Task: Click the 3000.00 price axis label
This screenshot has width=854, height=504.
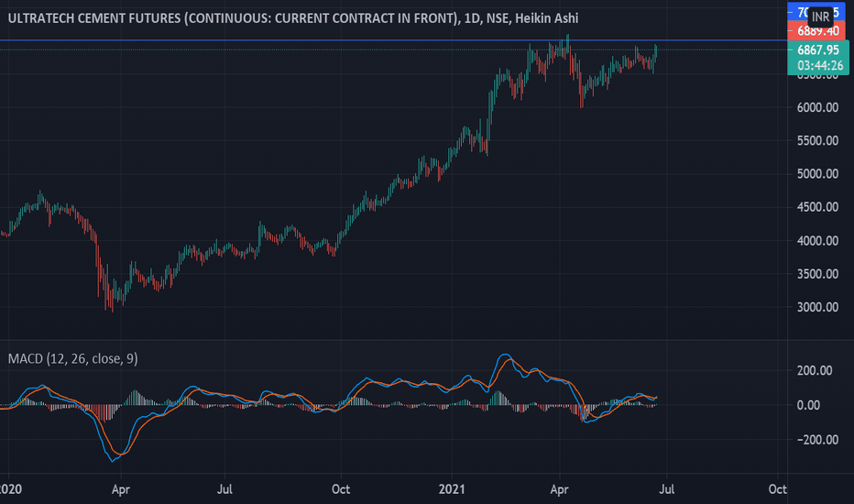Action: point(817,307)
